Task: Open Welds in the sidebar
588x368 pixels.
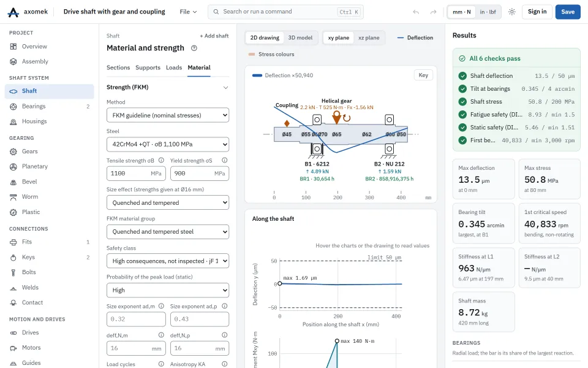Action: tap(50, 287)
